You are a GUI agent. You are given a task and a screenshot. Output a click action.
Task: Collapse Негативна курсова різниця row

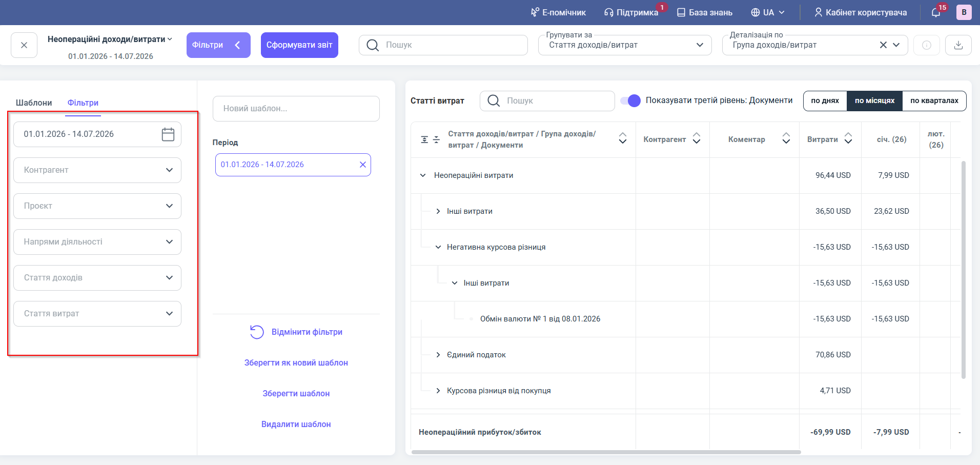(438, 247)
